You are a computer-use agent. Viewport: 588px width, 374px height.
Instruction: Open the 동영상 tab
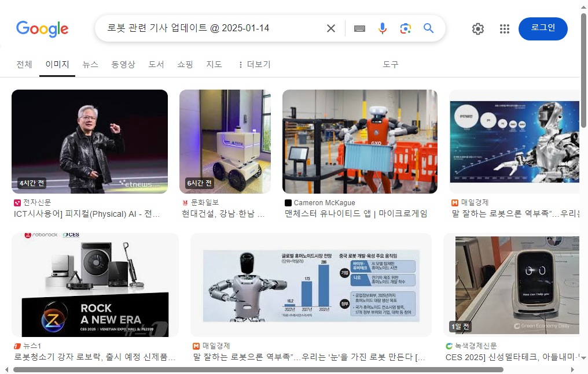click(x=123, y=64)
